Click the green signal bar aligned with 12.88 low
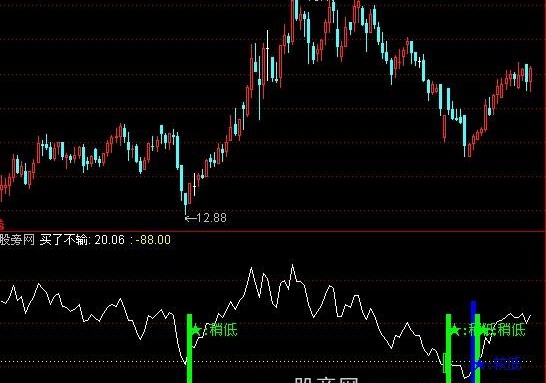The width and height of the screenshot is (546, 383). tap(189, 348)
